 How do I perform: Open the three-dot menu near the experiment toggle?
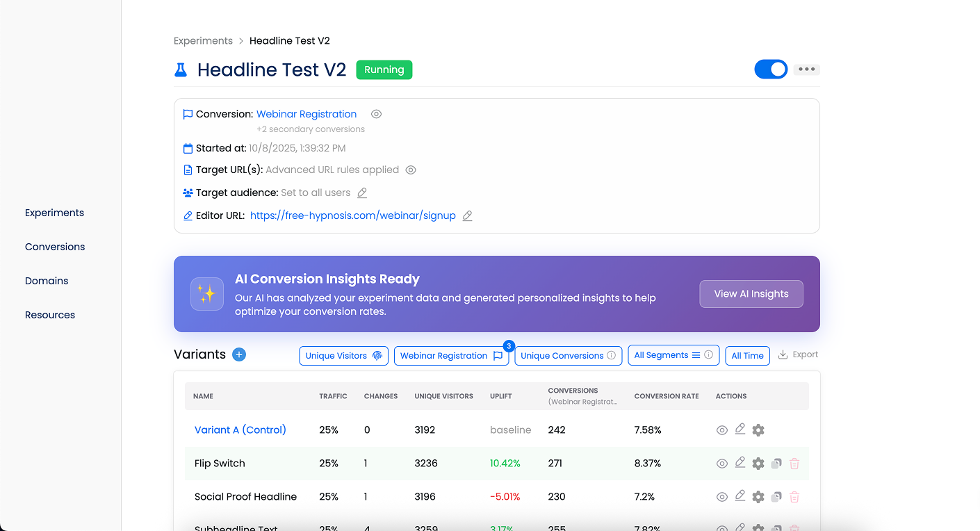[806, 69]
